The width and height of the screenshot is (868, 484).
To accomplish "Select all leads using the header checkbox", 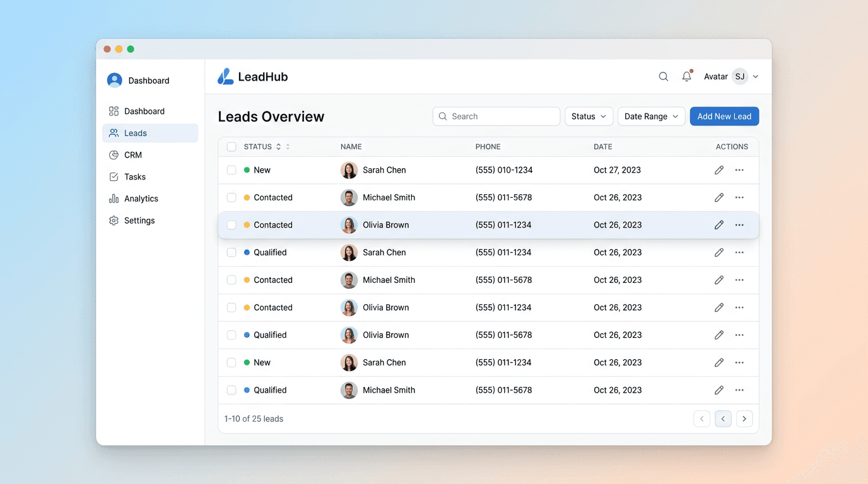I will [x=232, y=146].
